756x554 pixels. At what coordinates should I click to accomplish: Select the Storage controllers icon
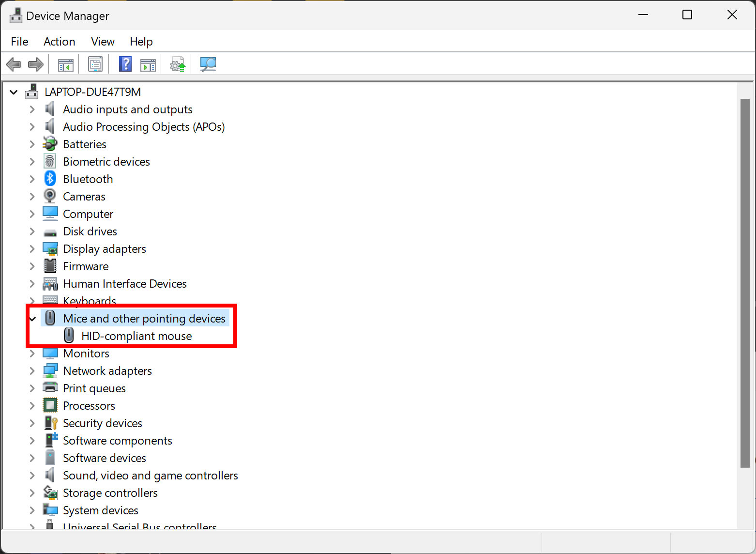(x=50, y=492)
